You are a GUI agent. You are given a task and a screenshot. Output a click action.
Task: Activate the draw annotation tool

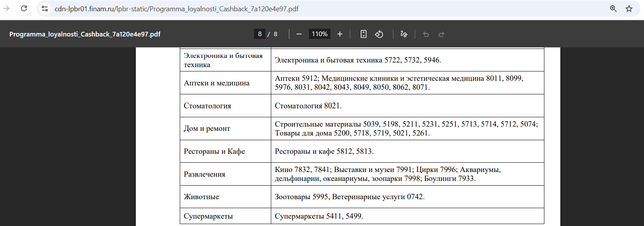pos(404,34)
